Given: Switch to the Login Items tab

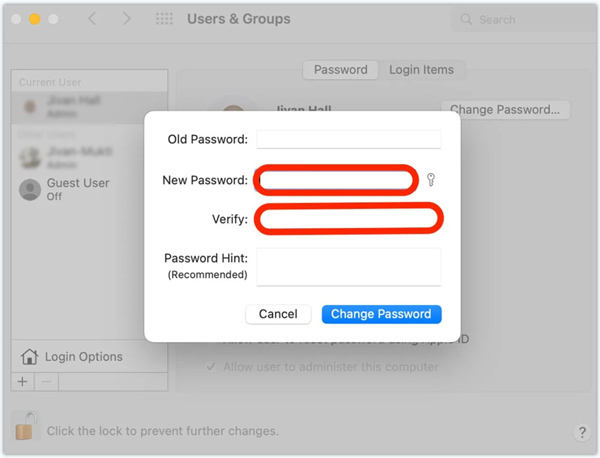Looking at the screenshot, I should tap(421, 70).
